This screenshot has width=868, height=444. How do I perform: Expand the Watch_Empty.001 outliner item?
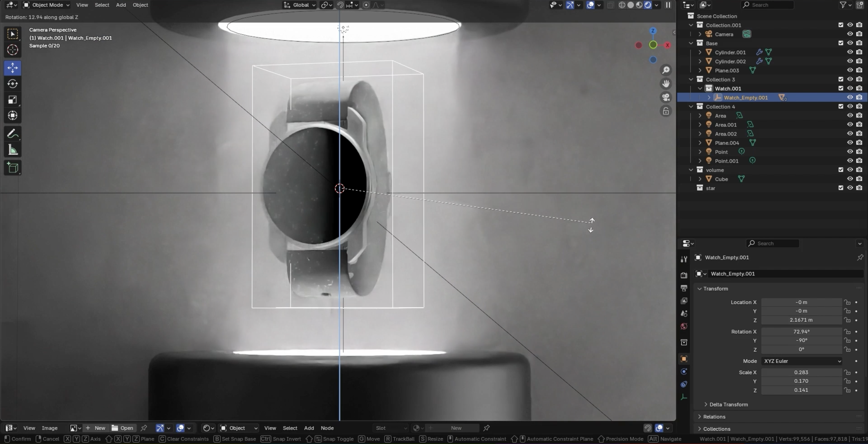[709, 98]
